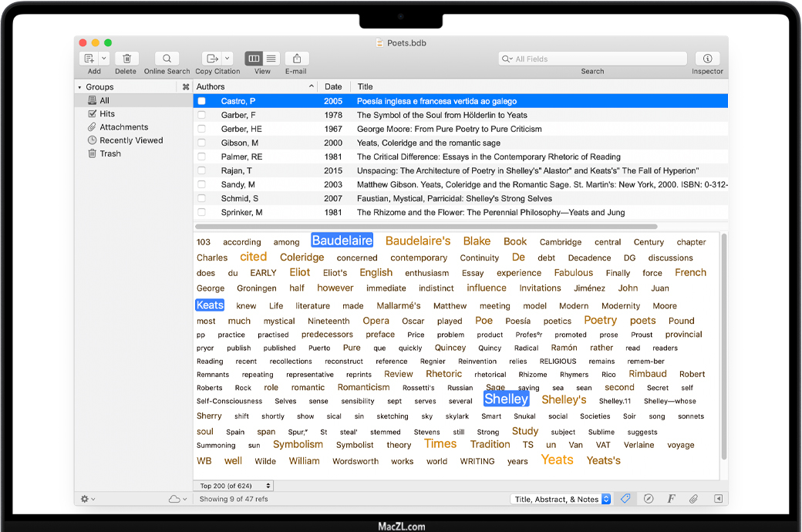Sort by the Date column header

coord(333,87)
